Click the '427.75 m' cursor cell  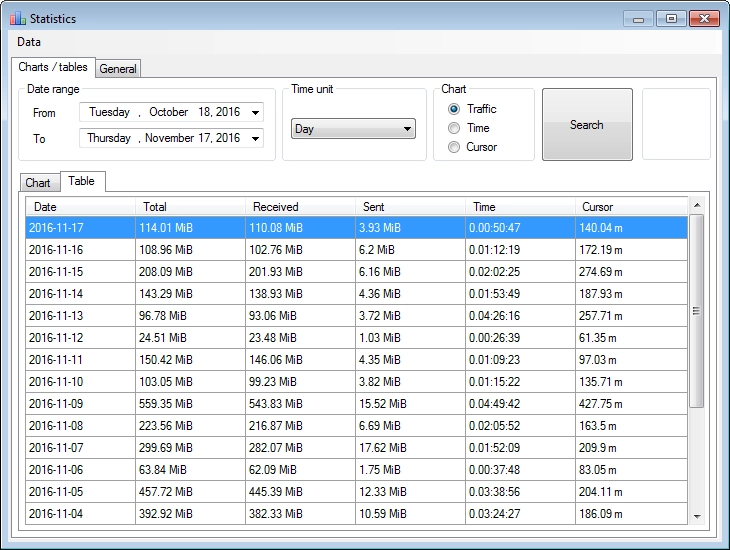631,404
